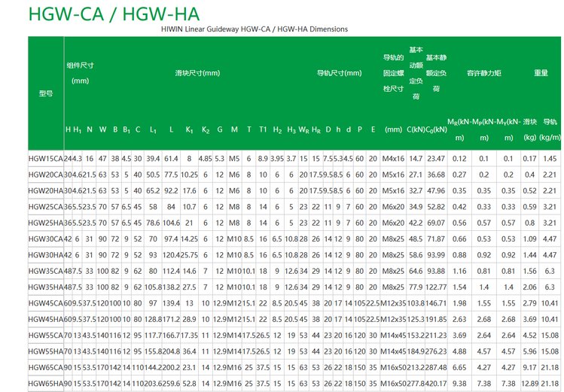Select the HGW65CA model cell
Image resolution: width=564 pixels, height=392 pixels.
point(45,367)
